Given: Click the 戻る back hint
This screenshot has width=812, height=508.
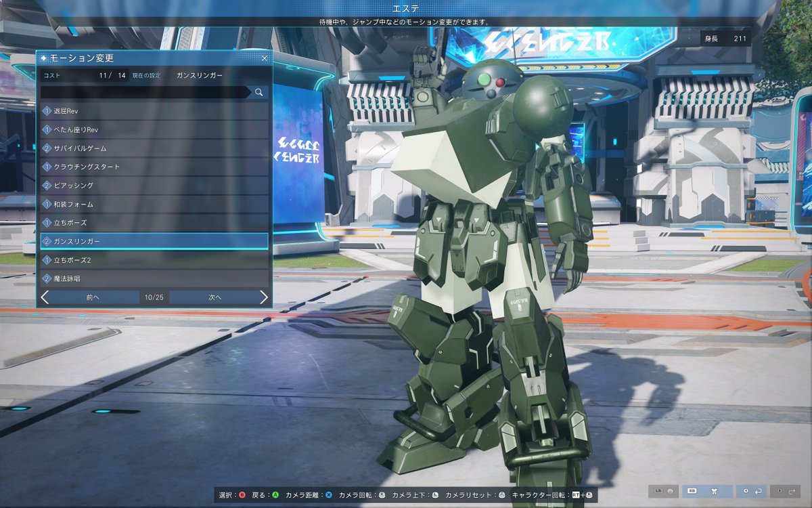Looking at the screenshot, I should tap(266, 496).
